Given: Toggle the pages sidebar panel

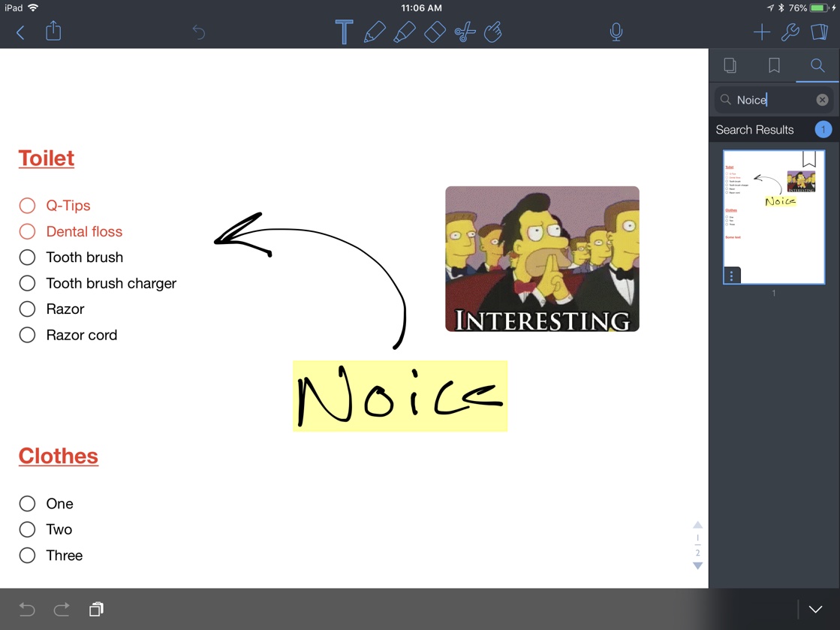Looking at the screenshot, I should tap(819, 32).
